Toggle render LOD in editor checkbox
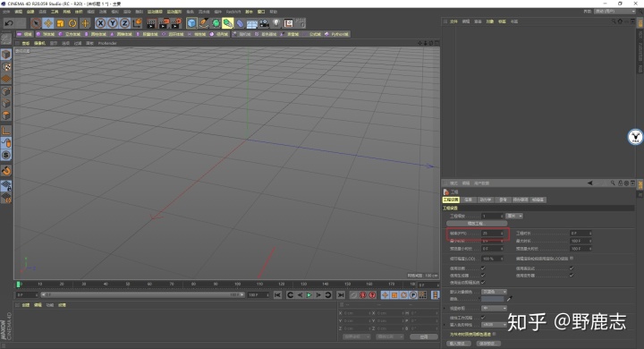 click(x=572, y=259)
